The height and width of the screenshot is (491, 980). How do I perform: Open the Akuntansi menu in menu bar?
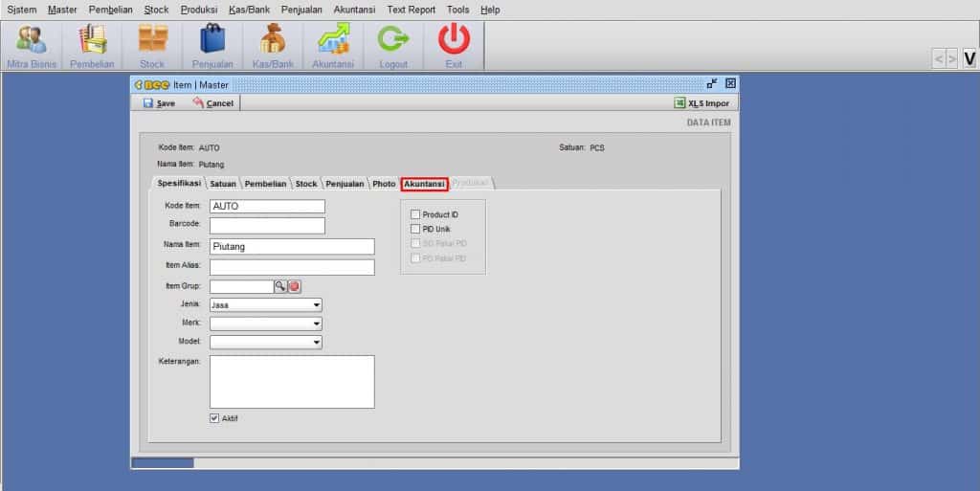click(x=354, y=10)
